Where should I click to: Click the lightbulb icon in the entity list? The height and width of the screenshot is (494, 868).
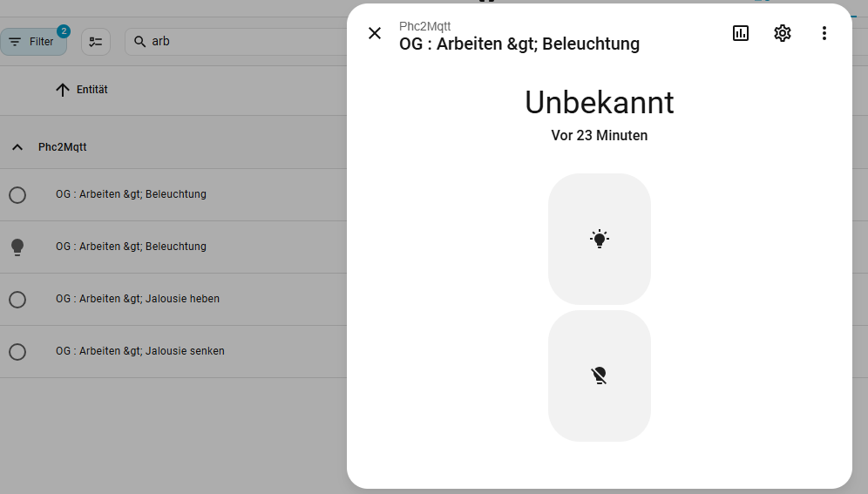[17, 247]
